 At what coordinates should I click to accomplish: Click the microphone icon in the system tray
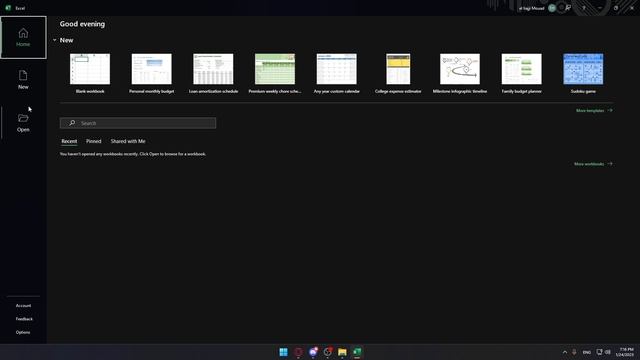(574, 352)
